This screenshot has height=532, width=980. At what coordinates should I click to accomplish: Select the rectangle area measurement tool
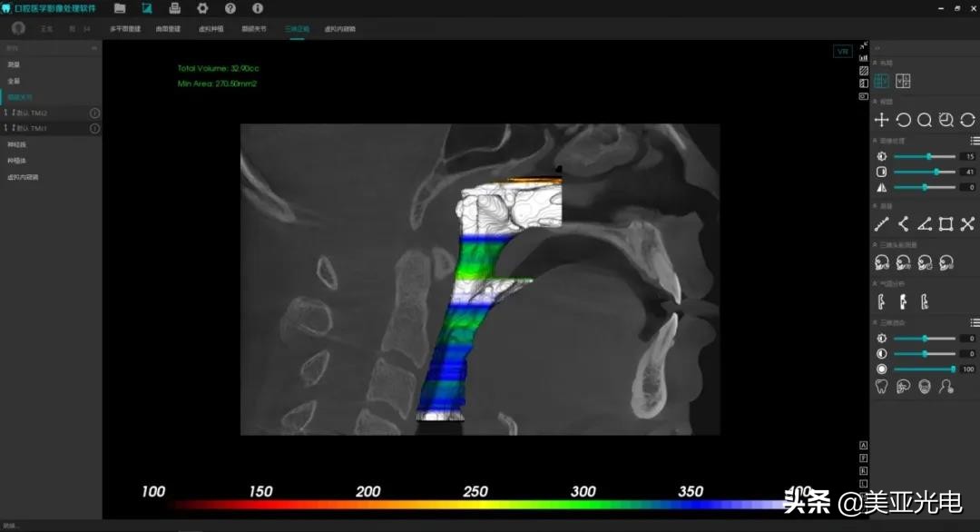pyautogui.click(x=946, y=224)
